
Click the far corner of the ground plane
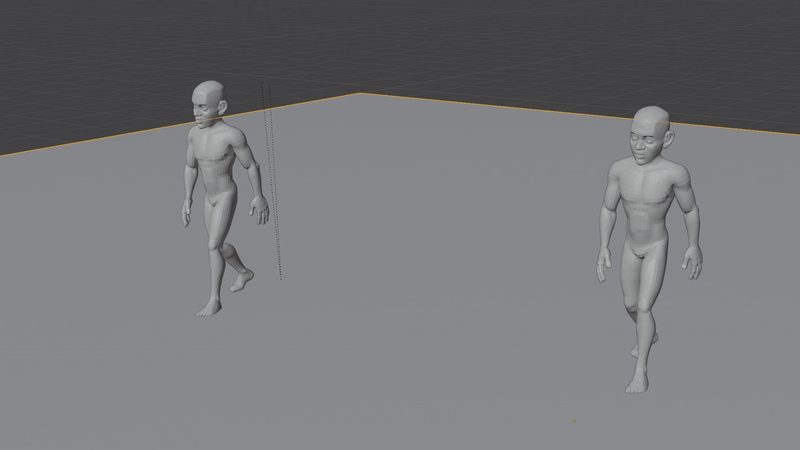click(x=360, y=94)
